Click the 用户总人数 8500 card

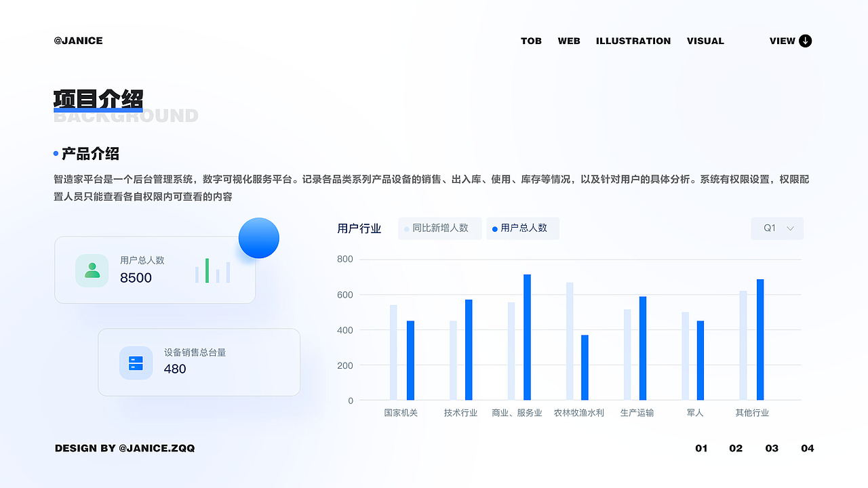click(x=155, y=270)
